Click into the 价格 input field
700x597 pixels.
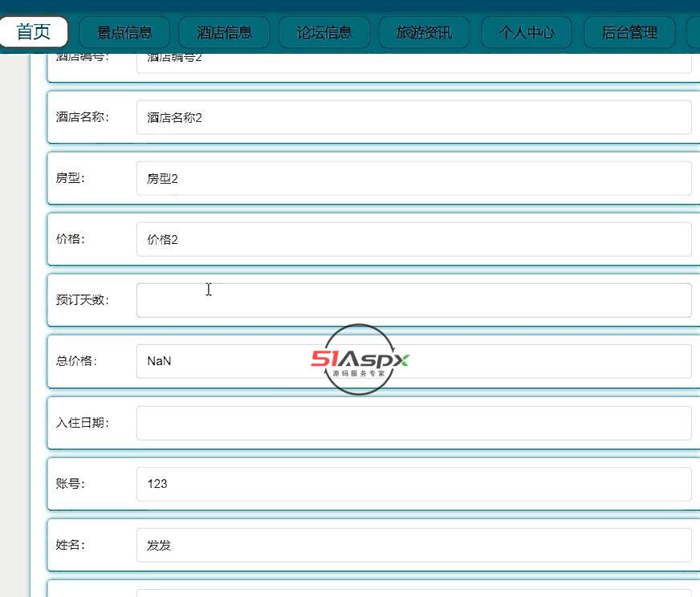point(414,240)
